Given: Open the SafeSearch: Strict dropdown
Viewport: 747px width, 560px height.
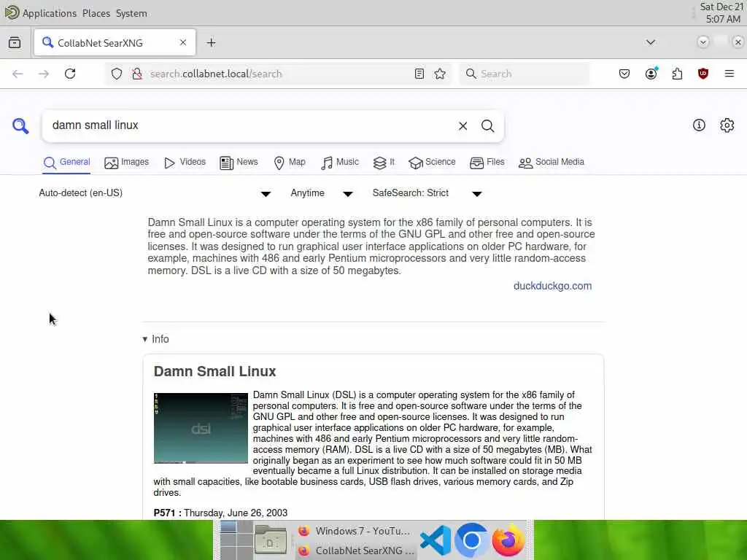Looking at the screenshot, I should pyautogui.click(x=427, y=192).
